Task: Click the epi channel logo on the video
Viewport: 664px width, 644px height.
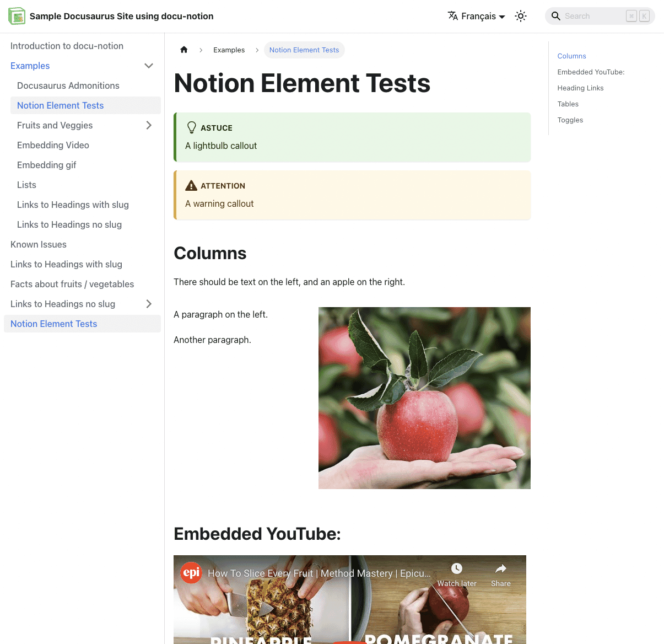Action: click(x=191, y=573)
